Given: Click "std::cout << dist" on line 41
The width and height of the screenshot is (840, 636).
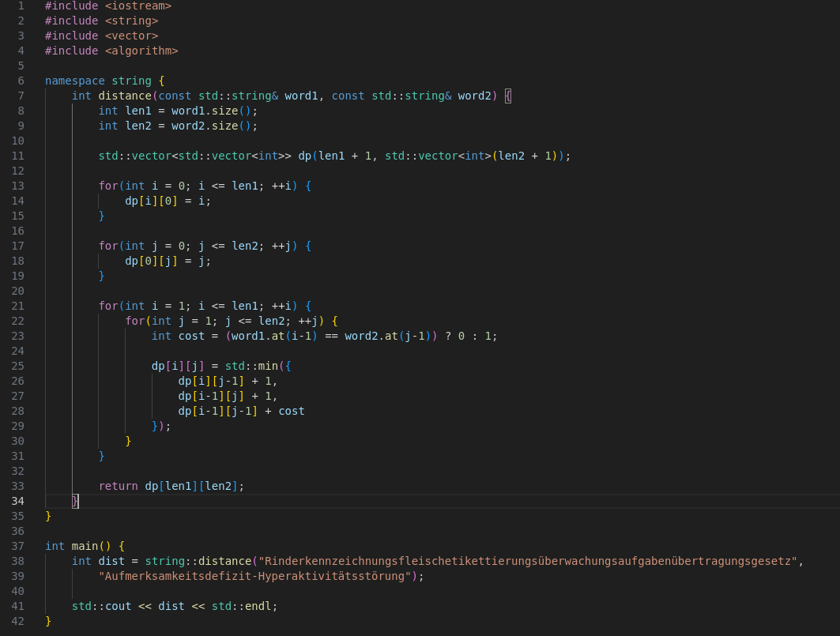Looking at the screenshot, I should (128, 606).
